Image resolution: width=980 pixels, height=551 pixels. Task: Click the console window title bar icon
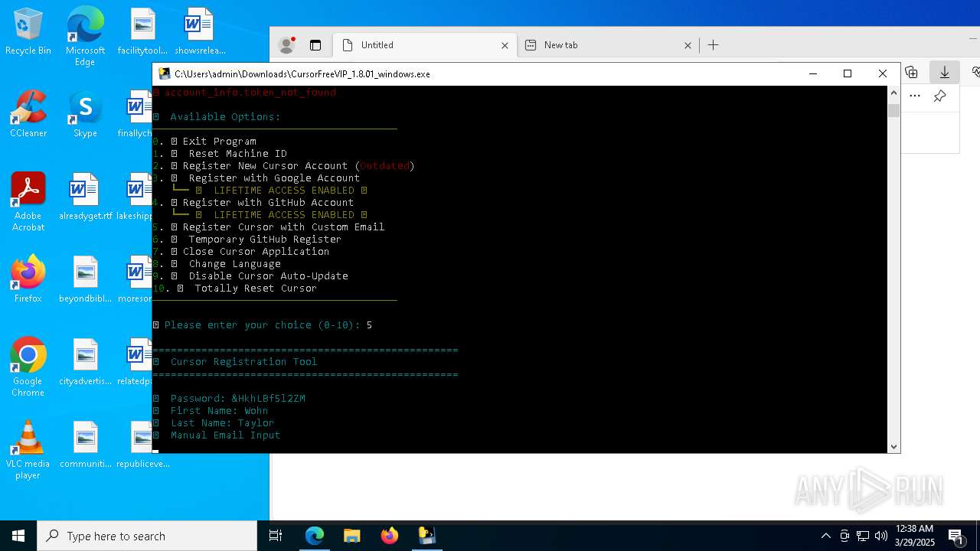pyautogui.click(x=164, y=73)
